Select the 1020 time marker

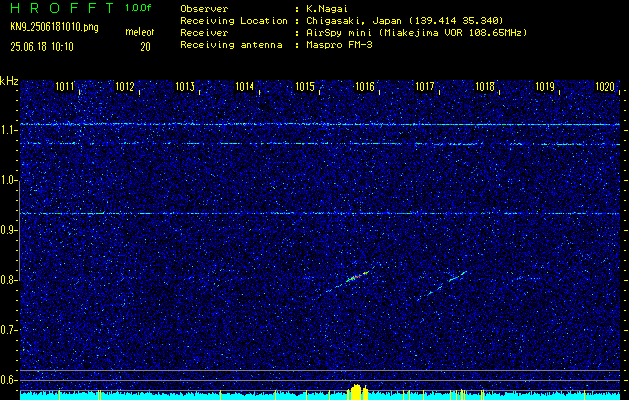(x=605, y=86)
